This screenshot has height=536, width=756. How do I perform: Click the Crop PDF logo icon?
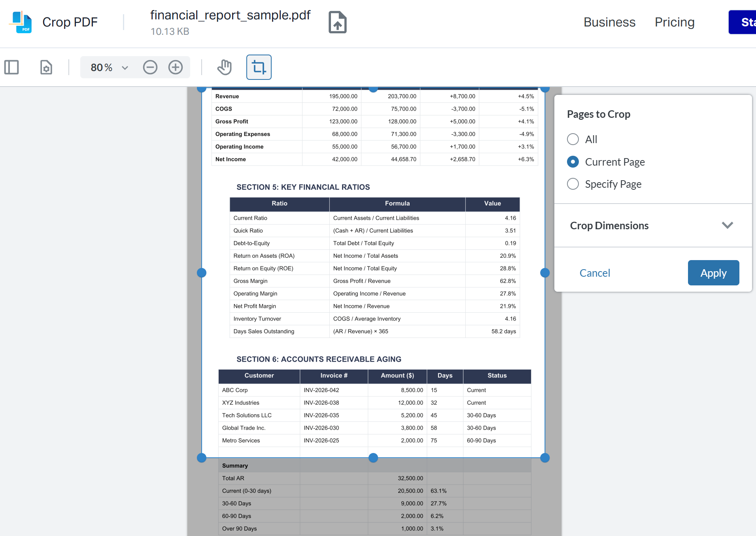click(21, 22)
